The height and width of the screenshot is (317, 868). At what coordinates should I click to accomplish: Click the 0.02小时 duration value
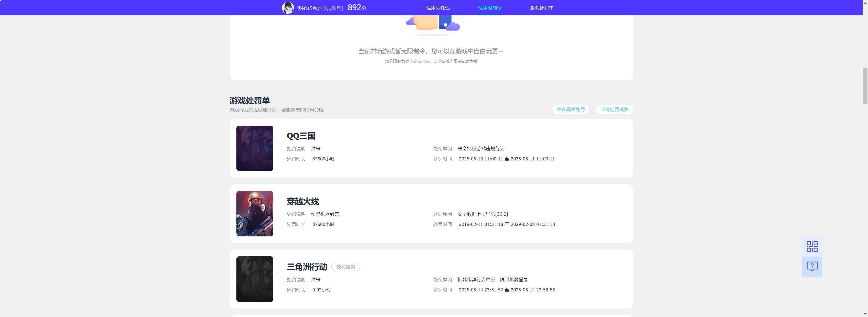321,290
